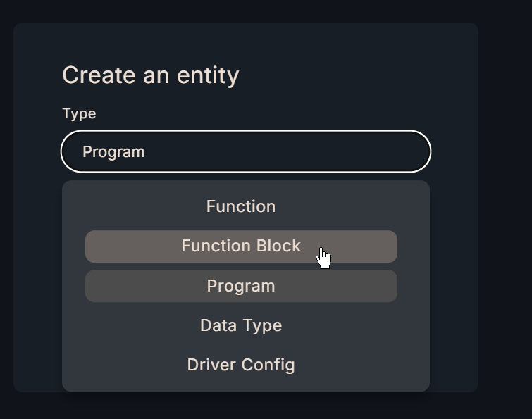
Task: Set entity type to Function Block
Action: 241,246
